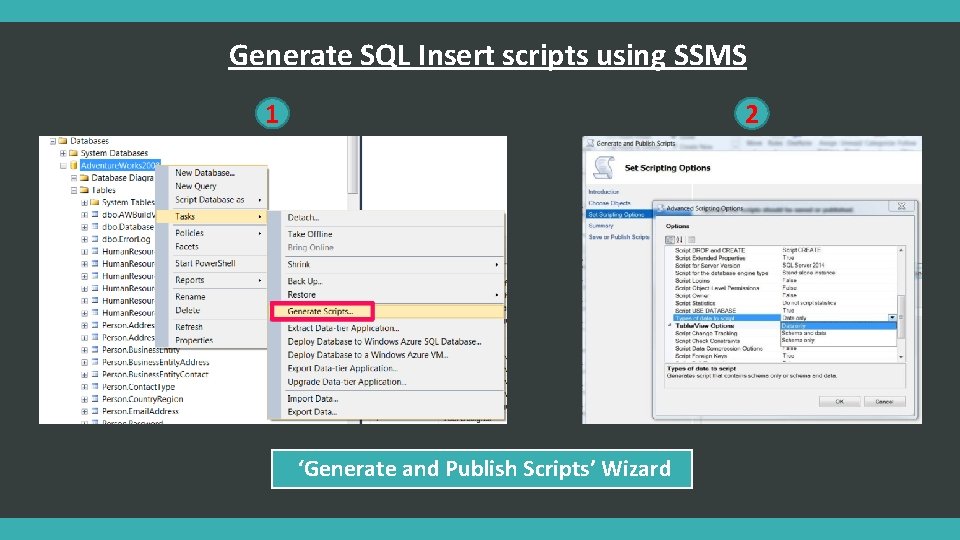Open the Tasks submenu

tap(212, 217)
